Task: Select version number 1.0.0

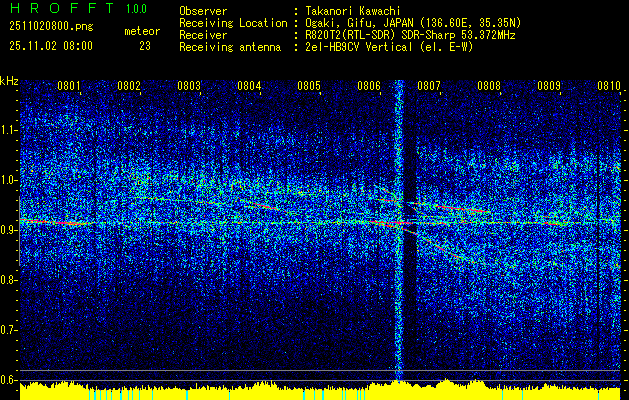Action: tap(136, 9)
